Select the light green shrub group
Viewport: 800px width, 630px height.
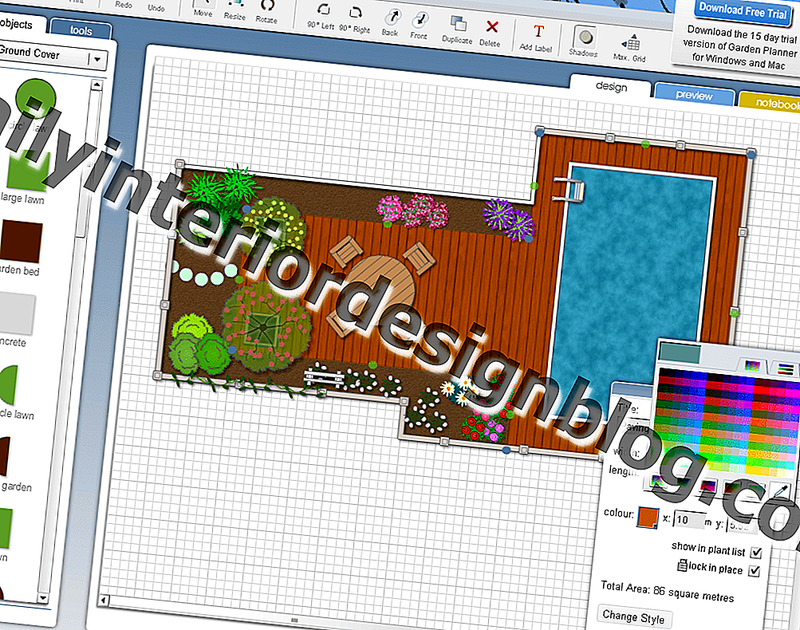198,344
